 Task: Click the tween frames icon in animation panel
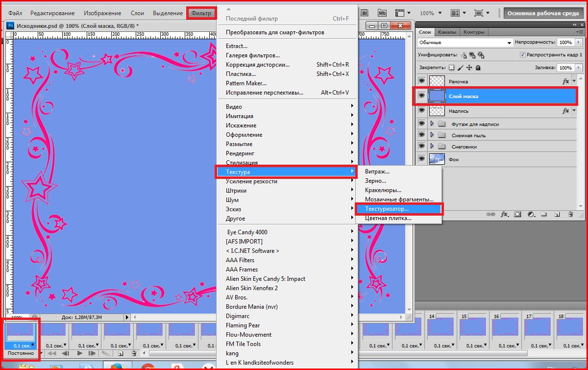click(105, 353)
